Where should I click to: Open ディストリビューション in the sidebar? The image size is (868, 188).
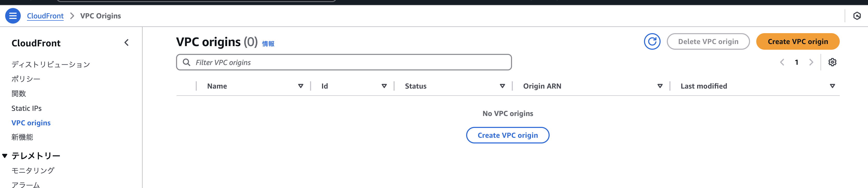51,64
